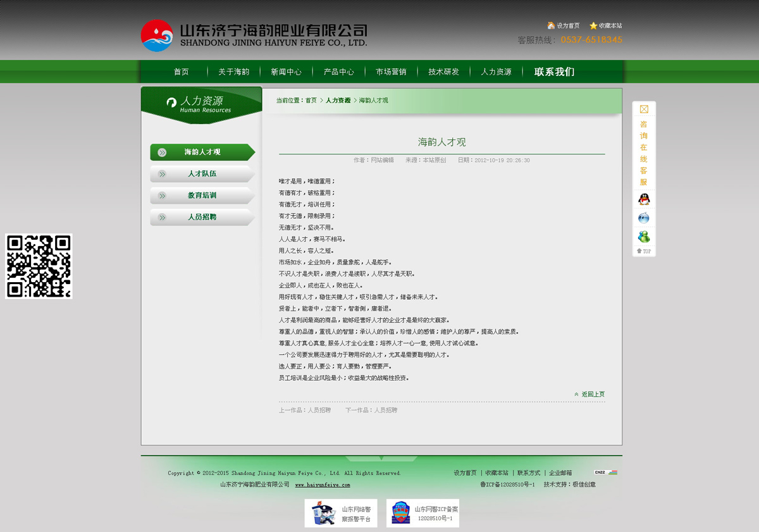Go to 首页 in main navigation
This screenshot has height=532, width=759.
point(182,72)
